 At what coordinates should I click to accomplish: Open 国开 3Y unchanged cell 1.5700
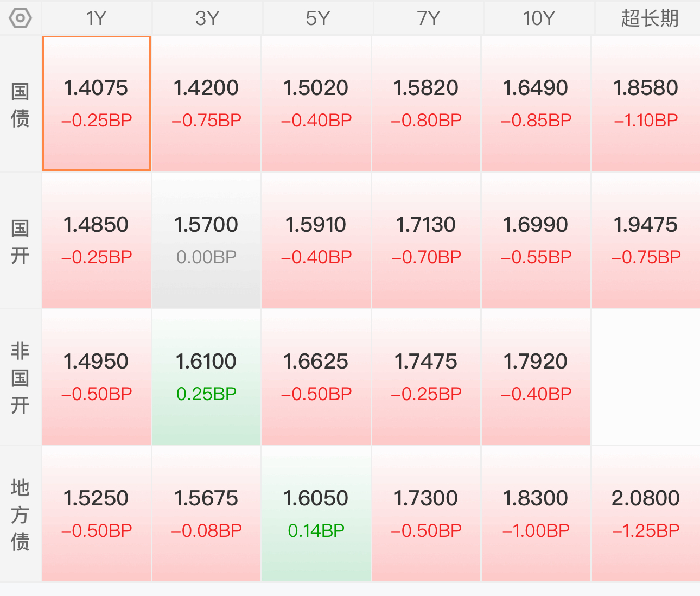click(206, 240)
